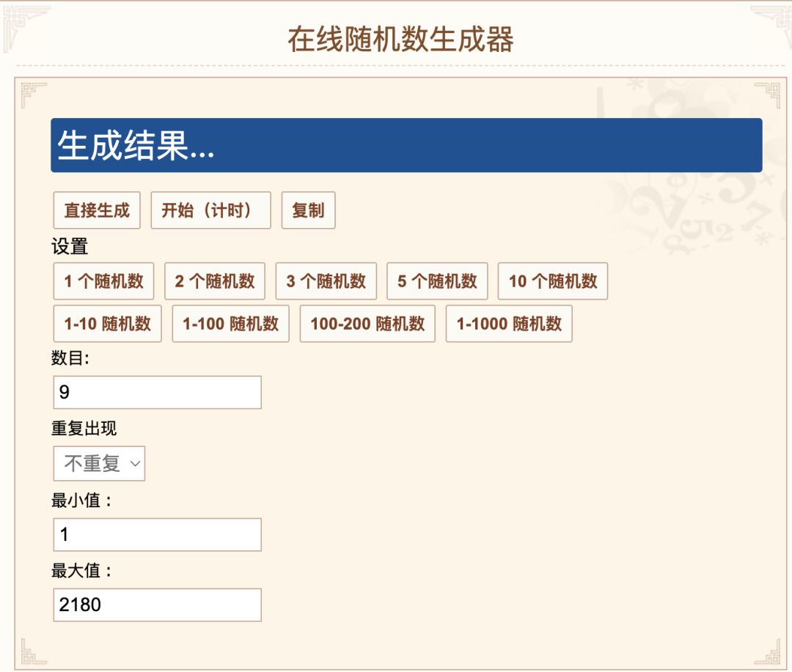Set range with 1-100 随机数 button
The image size is (792, 672).
click(x=230, y=324)
